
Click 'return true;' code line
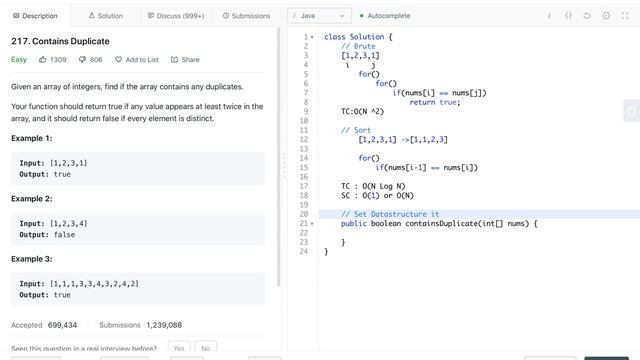(x=435, y=102)
